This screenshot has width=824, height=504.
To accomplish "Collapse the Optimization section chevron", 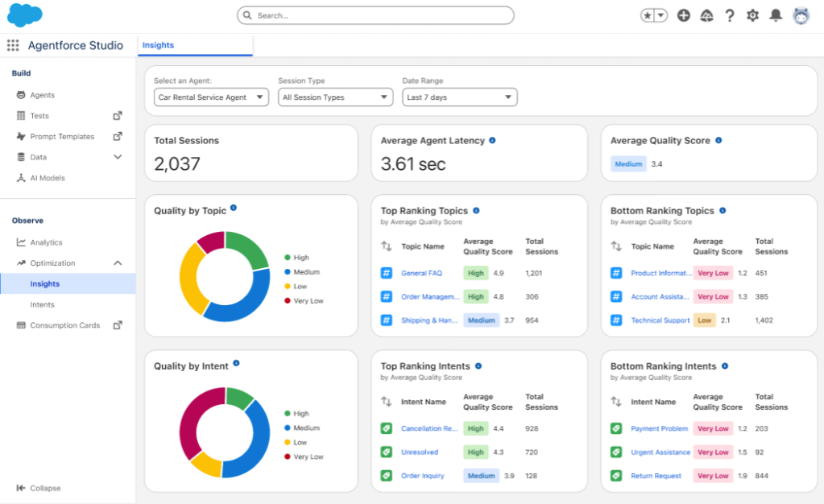I will pyautogui.click(x=118, y=263).
